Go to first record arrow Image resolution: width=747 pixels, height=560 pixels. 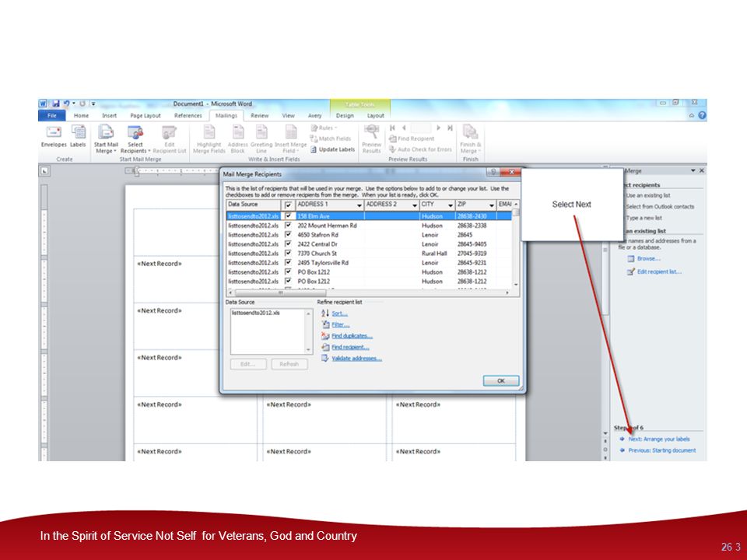point(392,128)
